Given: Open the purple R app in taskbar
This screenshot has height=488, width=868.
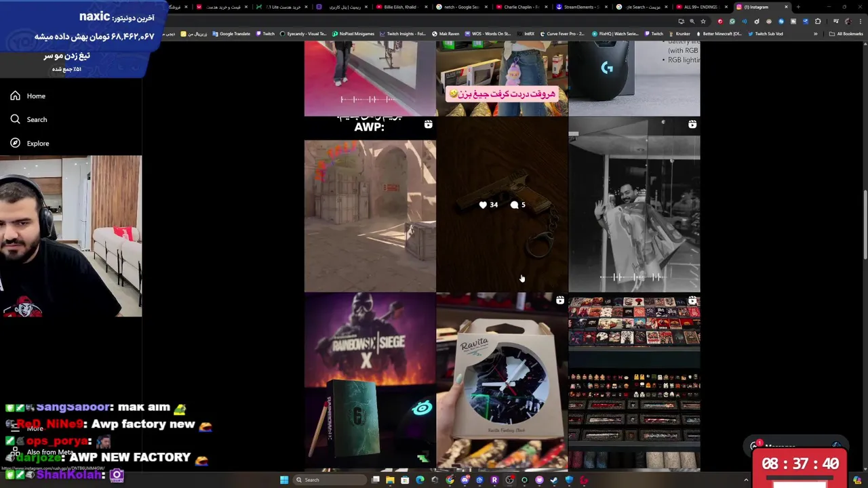Looking at the screenshot, I should (x=494, y=480).
